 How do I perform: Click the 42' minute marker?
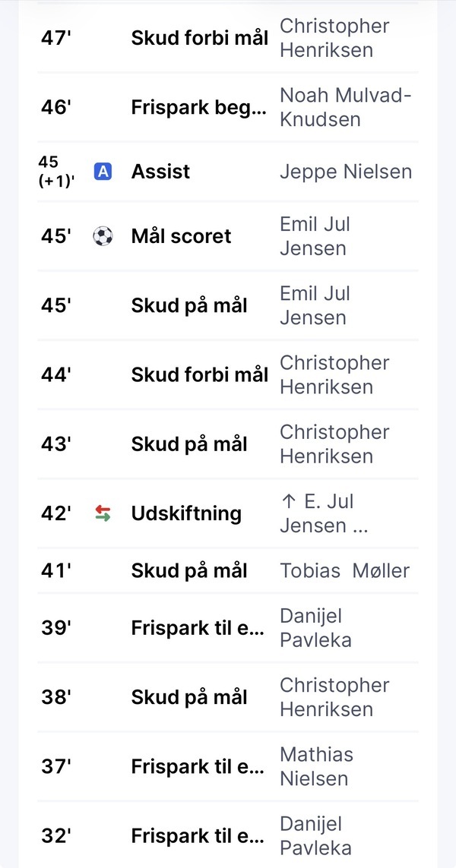(x=56, y=513)
